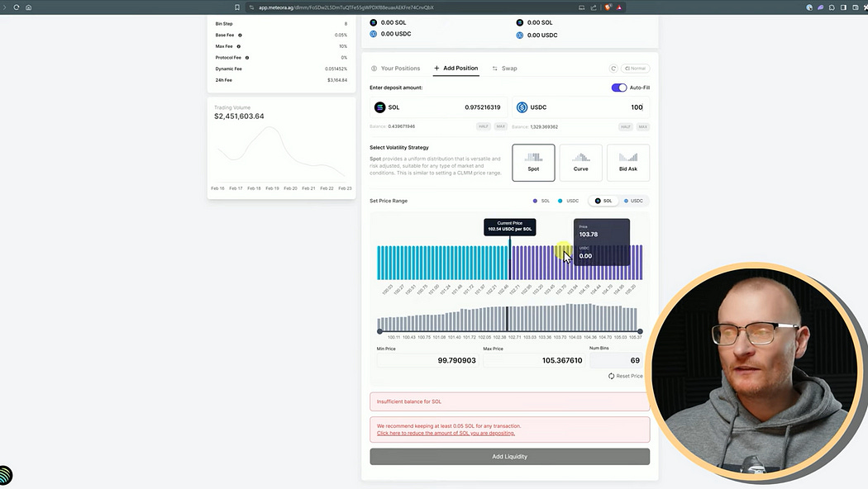Choose the Spot volatility strategy
The image size is (868, 489).
tap(534, 163)
